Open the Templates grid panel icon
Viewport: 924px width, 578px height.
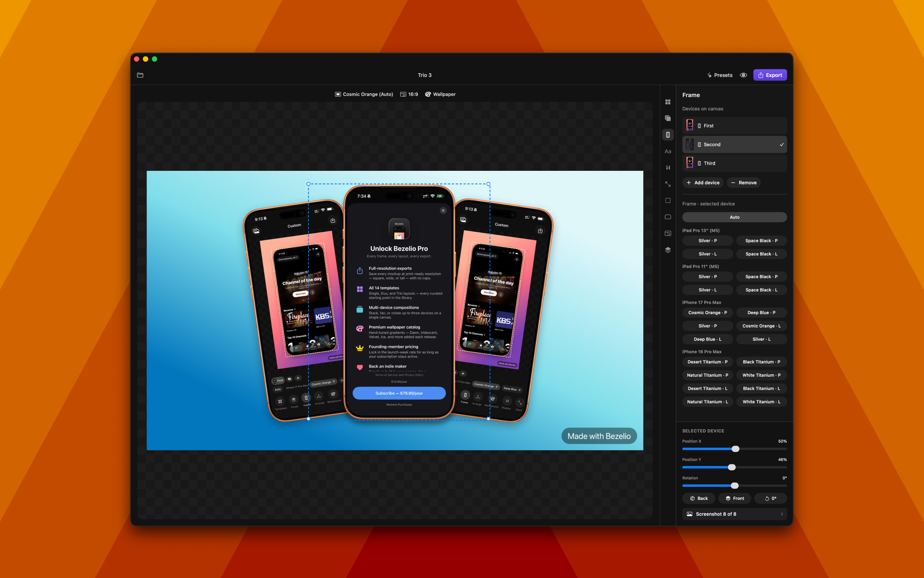coord(668,102)
